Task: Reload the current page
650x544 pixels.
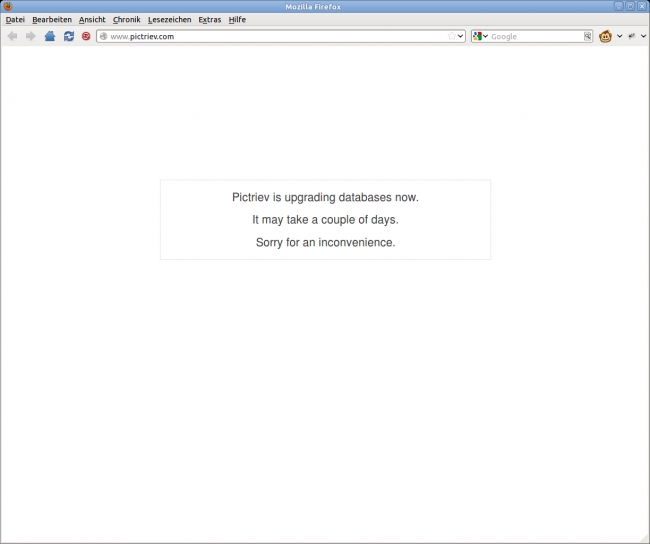Action: (69, 36)
